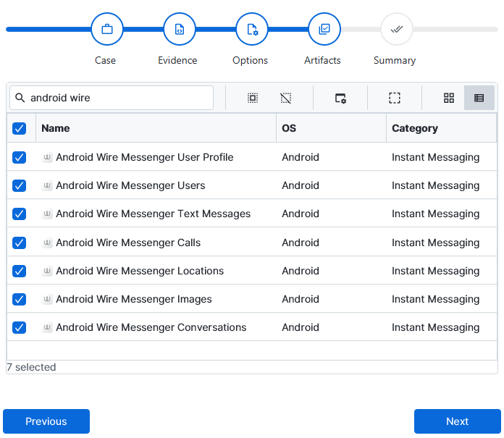Click the Artifacts step label
The height and width of the screenshot is (438, 504).
tap(322, 60)
